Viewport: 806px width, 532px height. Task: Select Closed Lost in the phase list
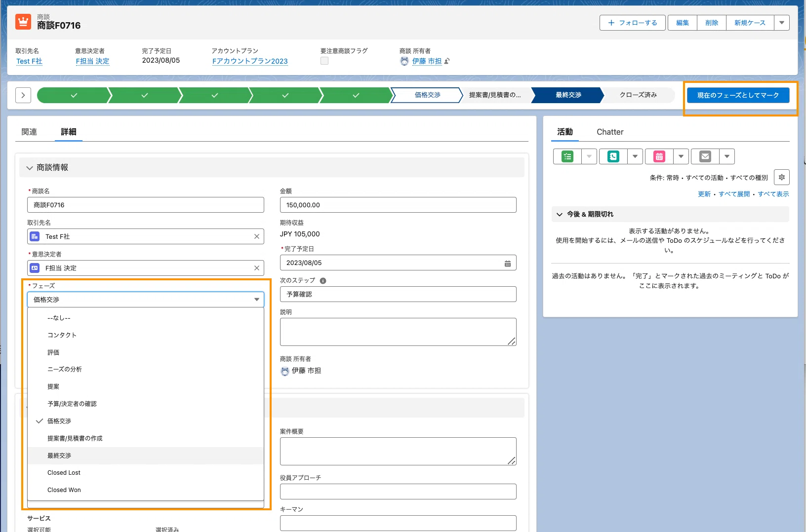click(146, 473)
